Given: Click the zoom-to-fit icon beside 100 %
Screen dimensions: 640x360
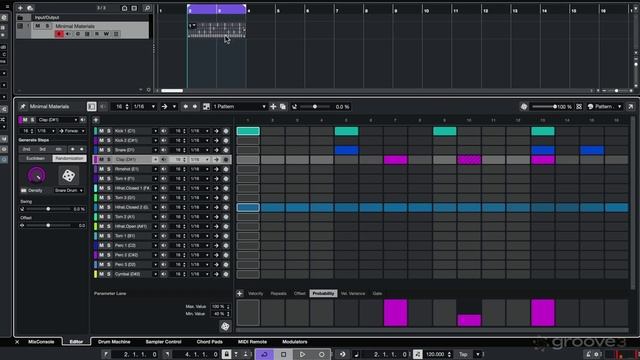Looking at the screenshot, I should coord(579,107).
